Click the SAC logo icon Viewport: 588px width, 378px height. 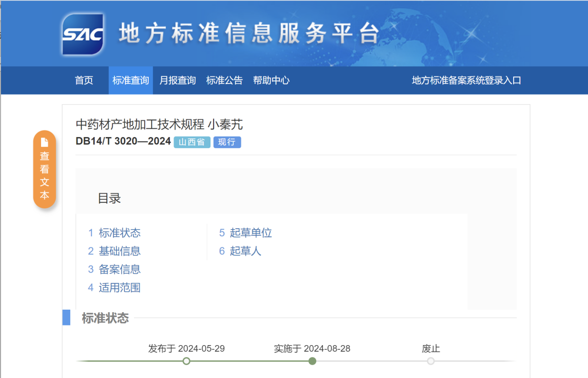(x=82, y=34)
